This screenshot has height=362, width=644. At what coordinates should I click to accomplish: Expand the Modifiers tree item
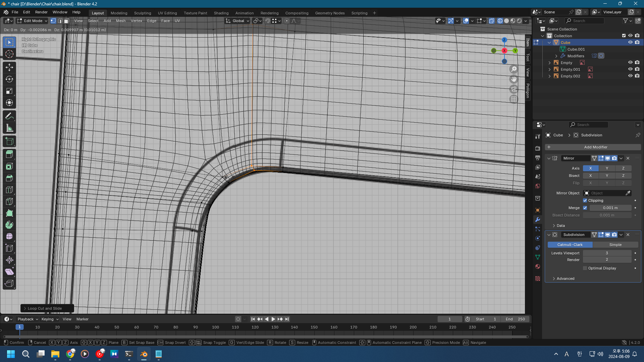[556, 56]
